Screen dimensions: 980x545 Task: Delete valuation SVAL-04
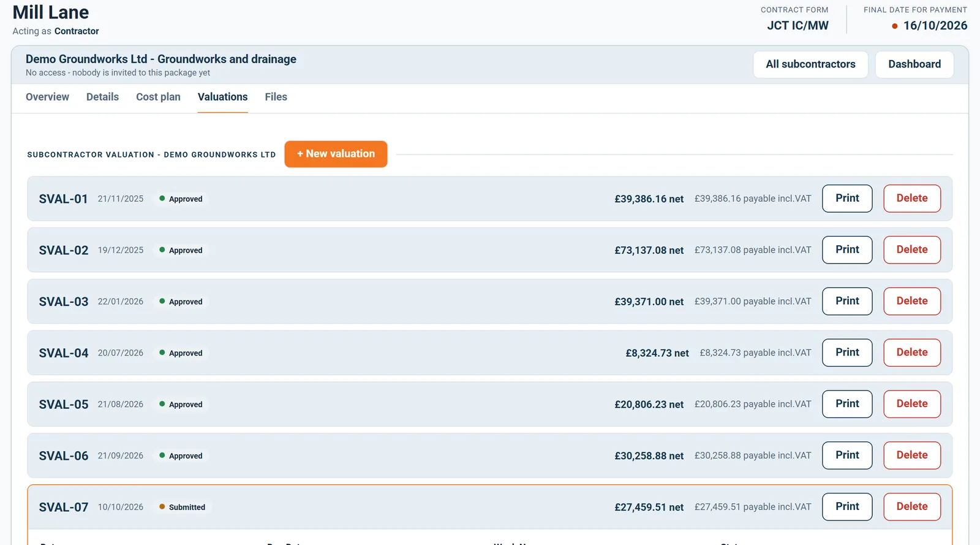(x=912, y=353)
